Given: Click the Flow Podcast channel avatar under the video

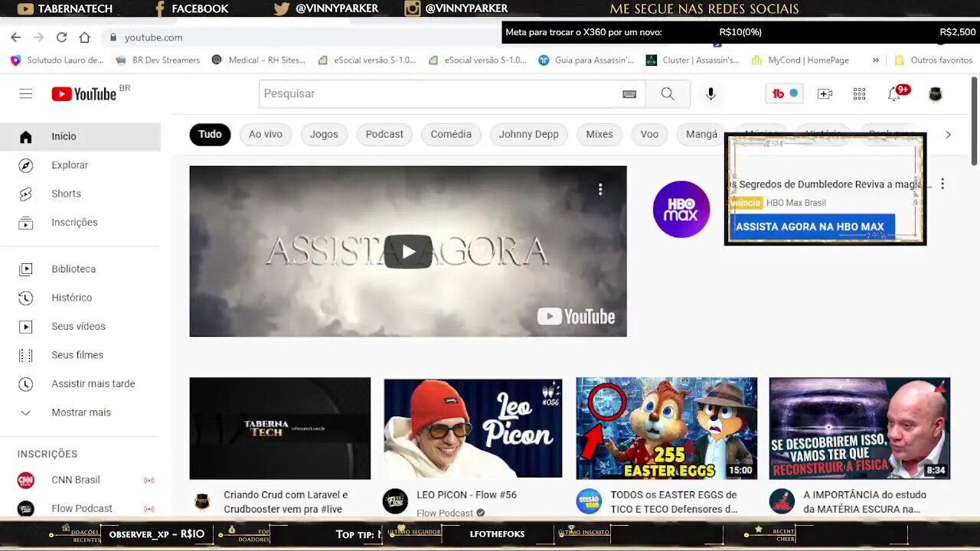Looking at the screenshot, I should point(395,501).
